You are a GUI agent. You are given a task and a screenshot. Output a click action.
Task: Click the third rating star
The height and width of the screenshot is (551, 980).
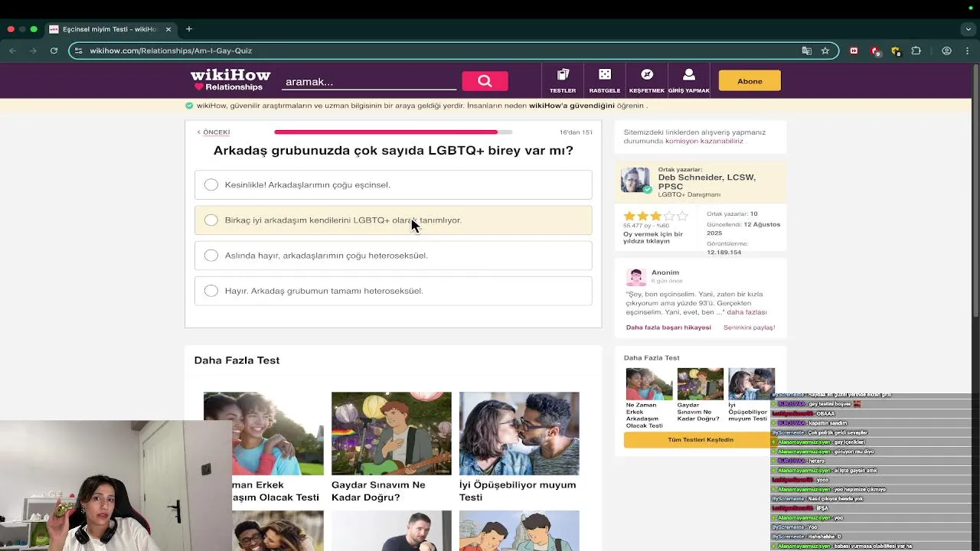tap(655, 217)
